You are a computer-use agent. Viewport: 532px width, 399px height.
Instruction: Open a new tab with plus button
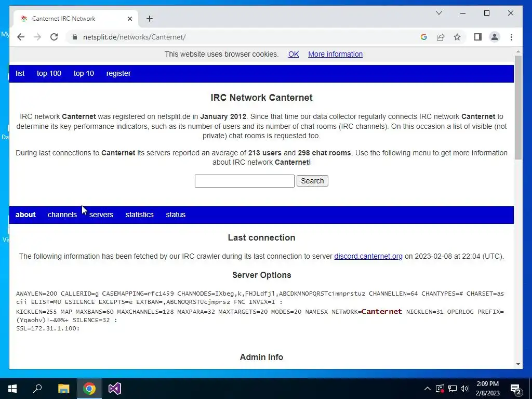(150, 19)
